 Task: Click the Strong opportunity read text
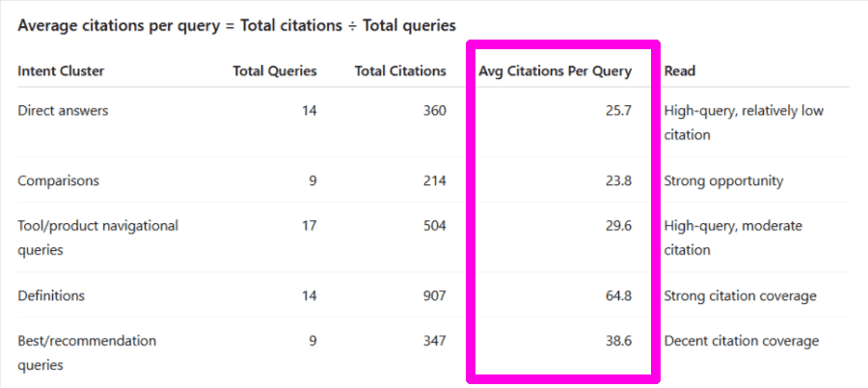click(724, 180)
